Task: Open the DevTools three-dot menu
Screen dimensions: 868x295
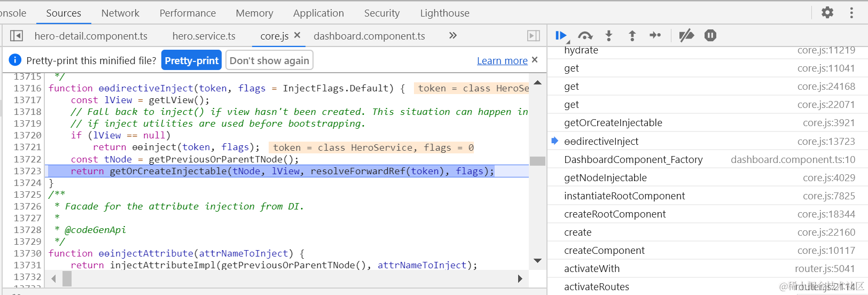Action: point(851,12)
